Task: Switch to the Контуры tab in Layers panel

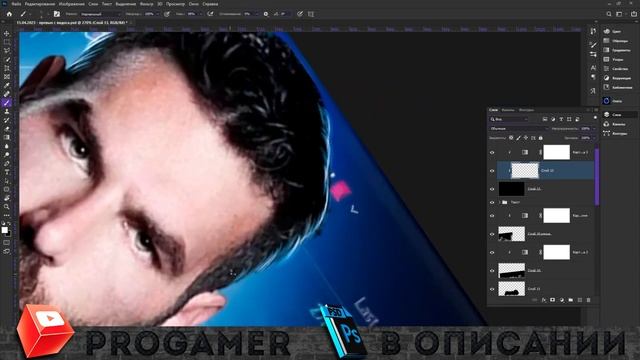Action: coord(527,110)
